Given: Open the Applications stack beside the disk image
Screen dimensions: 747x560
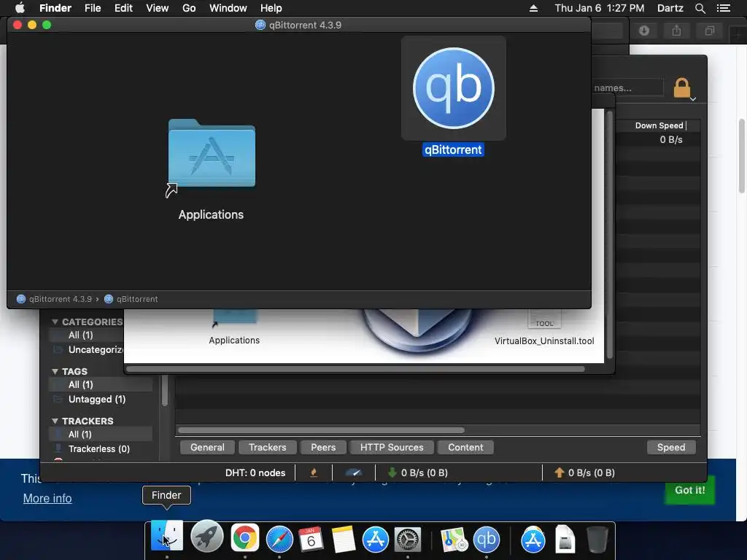Looking at the screenshot, I should pos(533,539).
